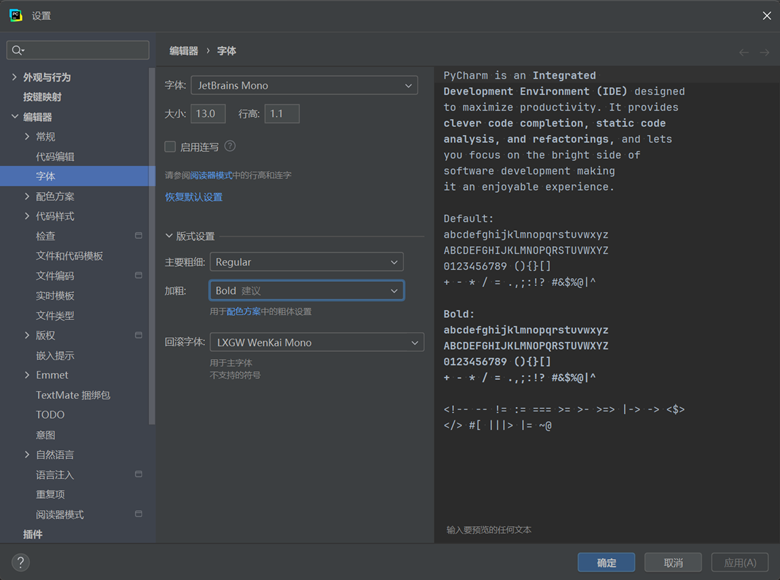Viewport: 780px width, 580px height.
Task: Click the 行高 line height field
Action: tap(282, 113)
